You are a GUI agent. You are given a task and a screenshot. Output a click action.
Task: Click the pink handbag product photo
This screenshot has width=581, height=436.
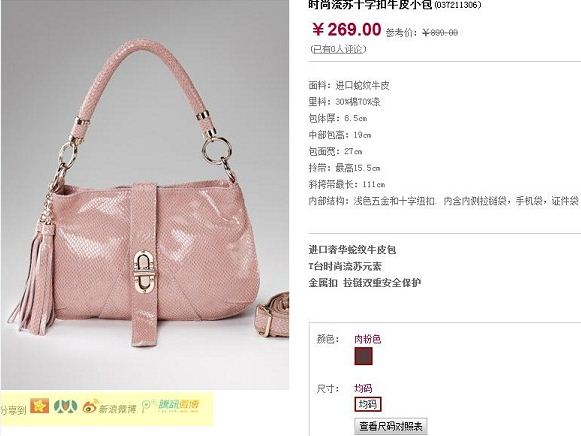click(x=145, y=195)
